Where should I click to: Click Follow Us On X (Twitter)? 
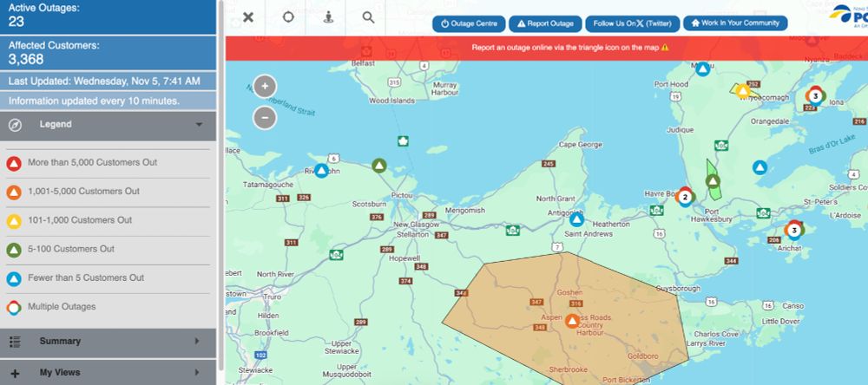click(x=632, y=23)
